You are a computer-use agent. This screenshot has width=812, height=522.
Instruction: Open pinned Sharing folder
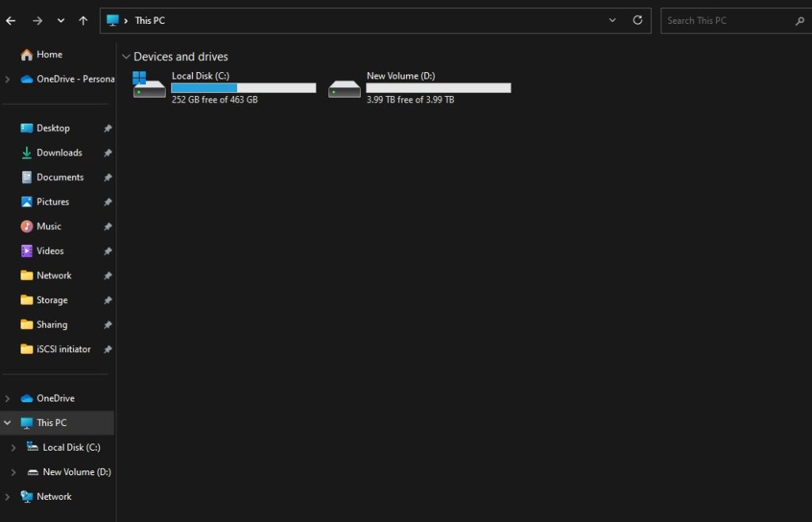click(52, 324)
